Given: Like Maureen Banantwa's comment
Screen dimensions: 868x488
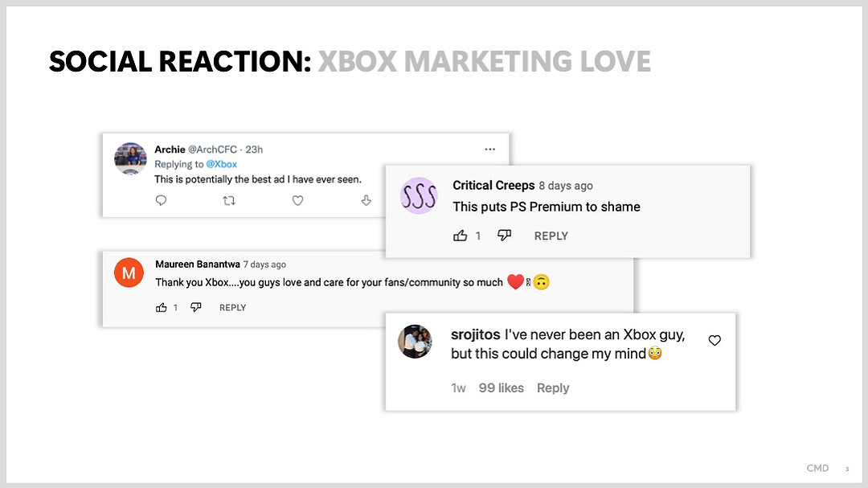Looking at the screenshot, I should click(x=161, y=307).
